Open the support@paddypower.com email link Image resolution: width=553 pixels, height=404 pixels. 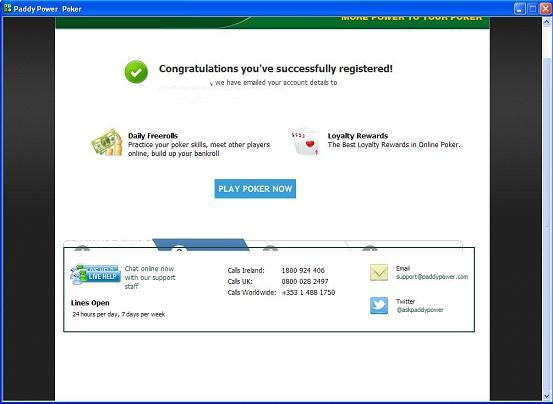432,277
